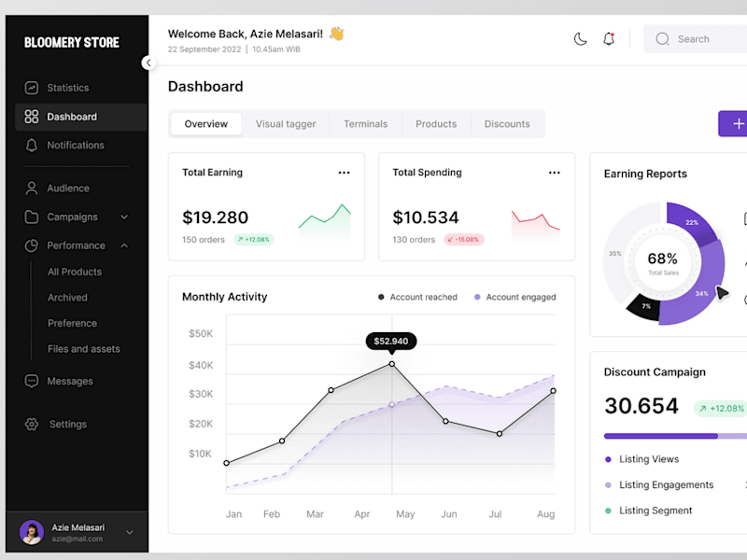Open Messages menu item

69,382
